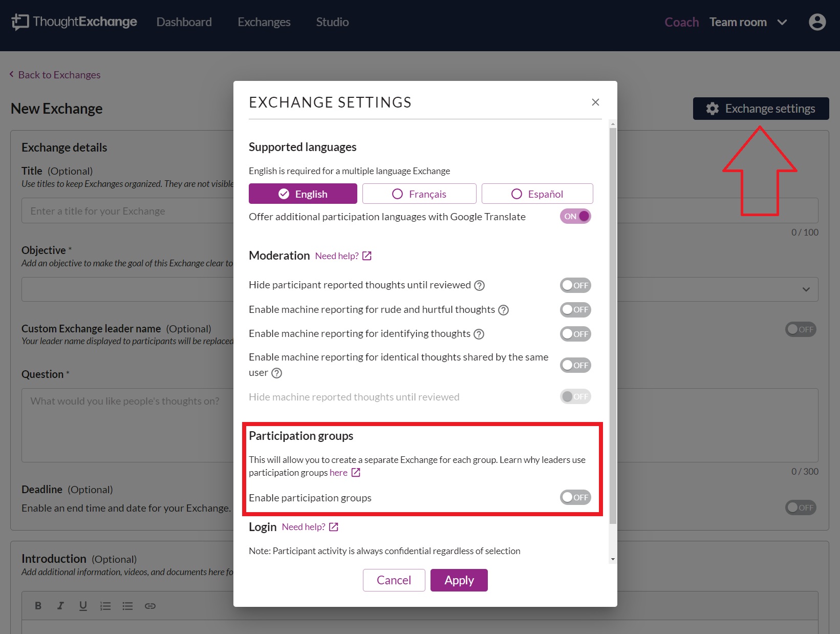Viewport: 840px width, 634px height.
Task: Click the help icon for rude and hurtful thoughts
Action: (x=503, y=310)
